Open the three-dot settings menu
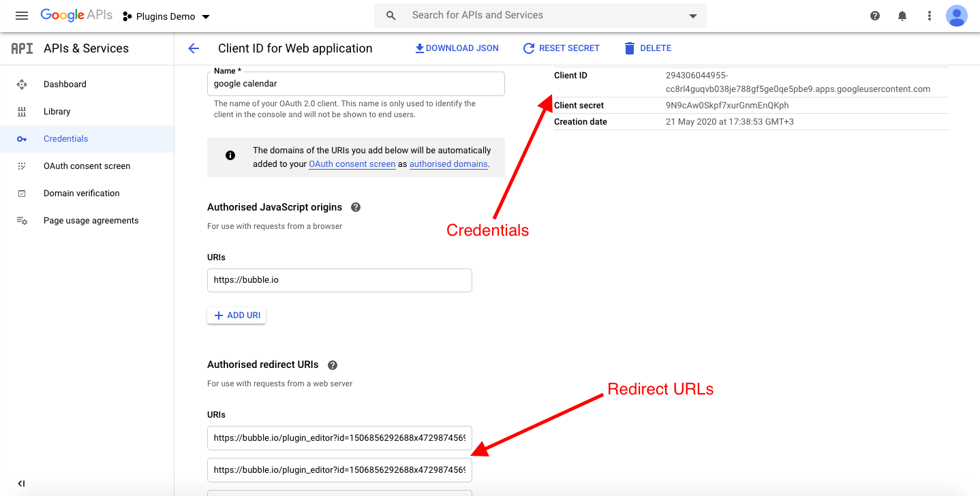The image size is (980, 496). tap(930, 16)
